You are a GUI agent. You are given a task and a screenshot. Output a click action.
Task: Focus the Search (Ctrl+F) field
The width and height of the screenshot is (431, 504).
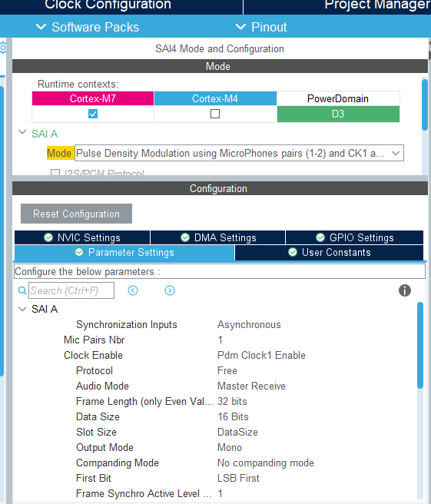(71, 290)
